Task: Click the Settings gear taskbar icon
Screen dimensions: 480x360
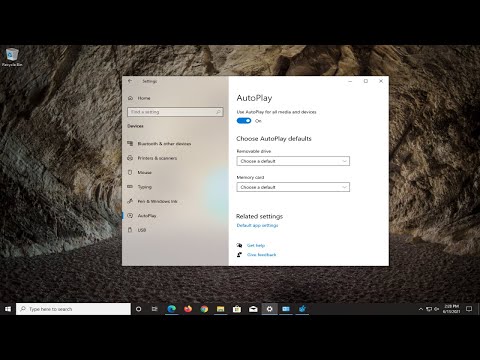Action: 270,309
